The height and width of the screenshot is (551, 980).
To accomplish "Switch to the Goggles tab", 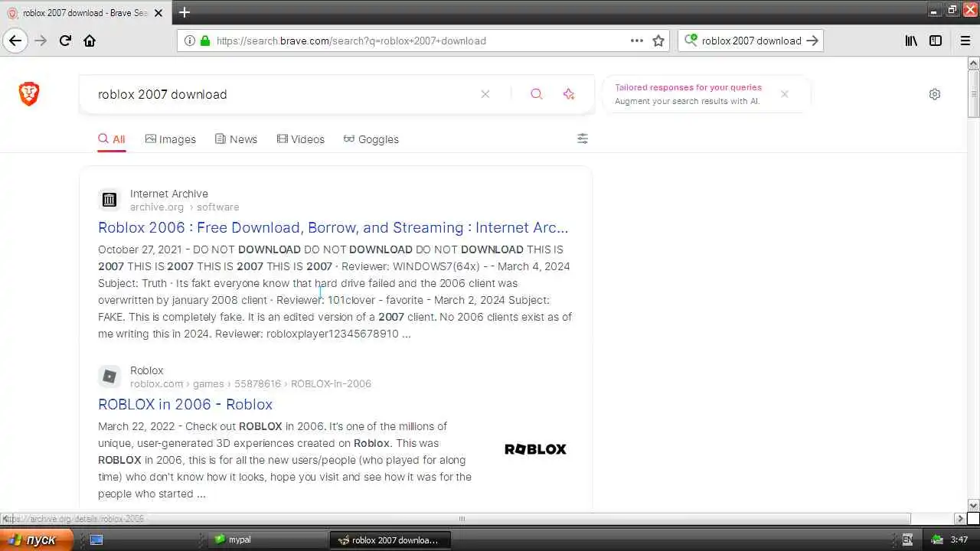I will click(x=371, y=139).
